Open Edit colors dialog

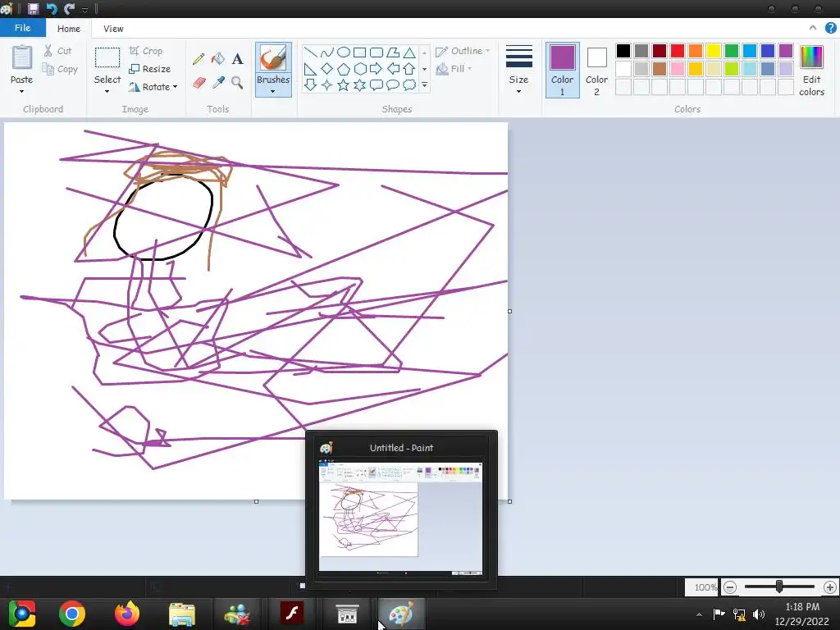(811, 71)
